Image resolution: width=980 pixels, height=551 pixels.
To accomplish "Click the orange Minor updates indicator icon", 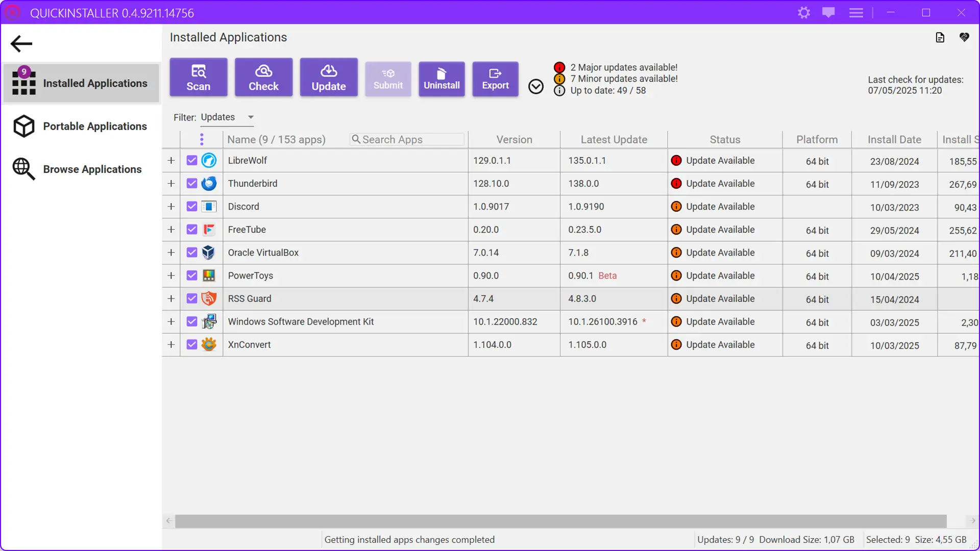I will (559, 79).
